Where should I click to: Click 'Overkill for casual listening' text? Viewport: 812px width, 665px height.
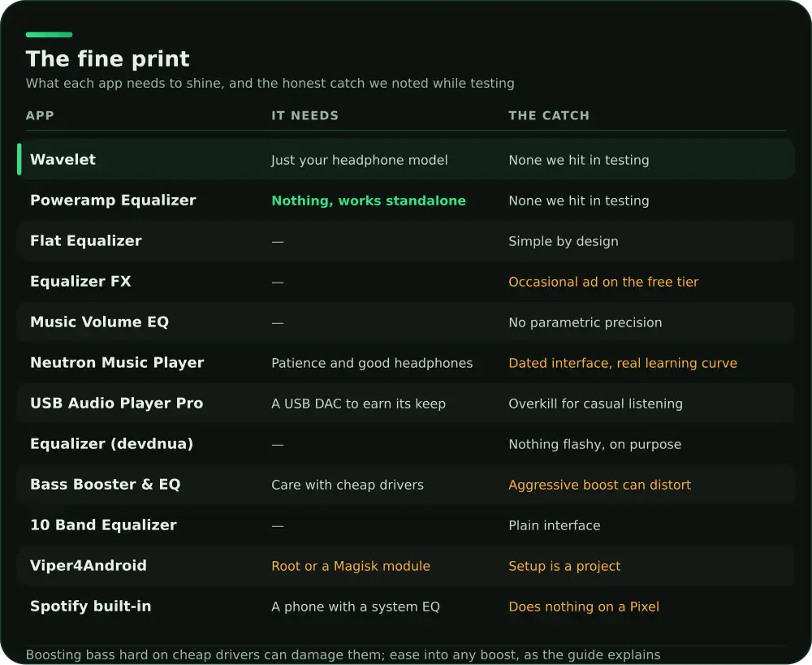[595, 404]
